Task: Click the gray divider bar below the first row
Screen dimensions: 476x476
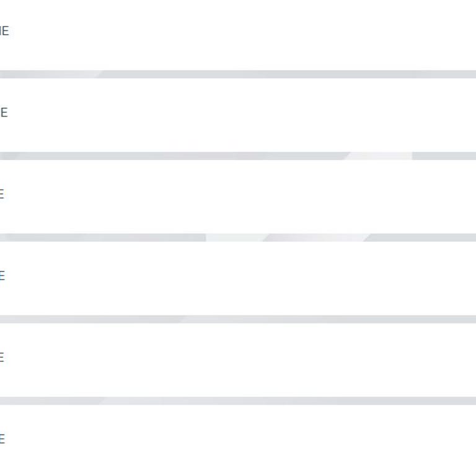Action: click(279, 74)
